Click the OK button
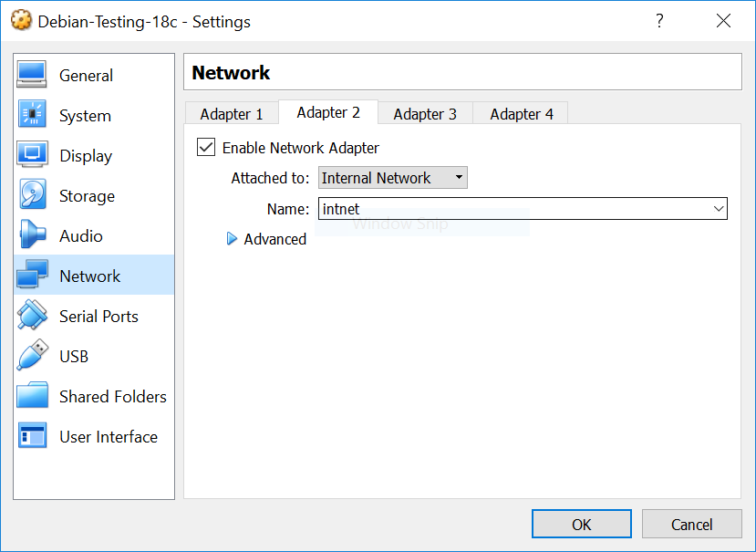756x552 pixels. coord(582,524)
